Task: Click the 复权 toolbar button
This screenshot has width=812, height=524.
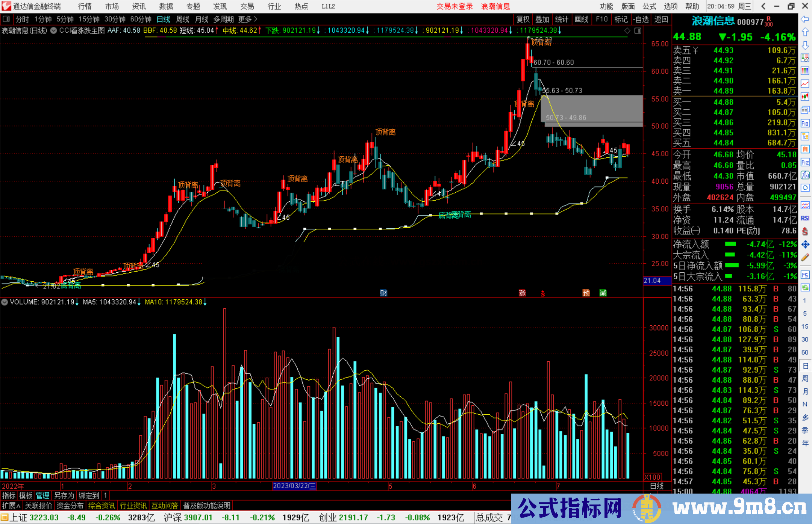Action: pos(523,19)
